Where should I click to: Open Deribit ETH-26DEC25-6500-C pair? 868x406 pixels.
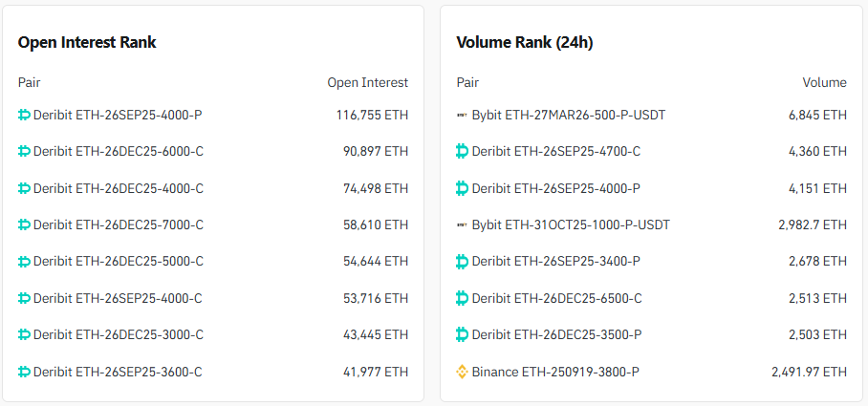point(557,299)
